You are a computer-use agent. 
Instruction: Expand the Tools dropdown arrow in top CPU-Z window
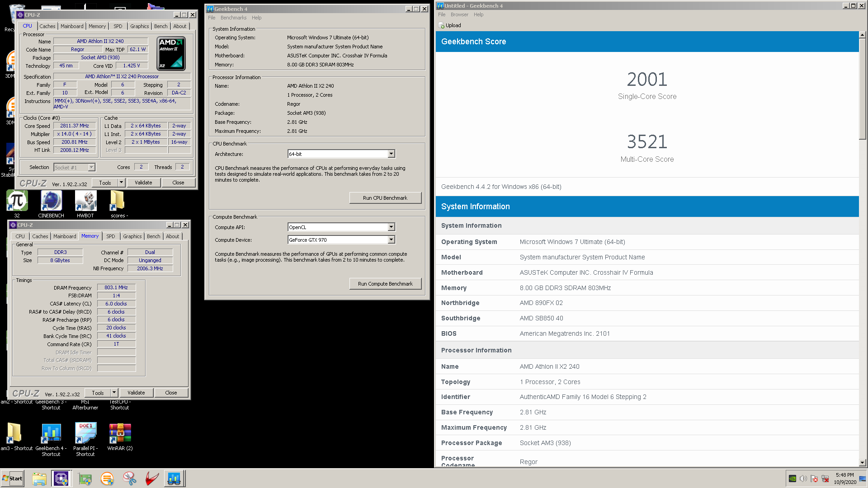[121, 183]
